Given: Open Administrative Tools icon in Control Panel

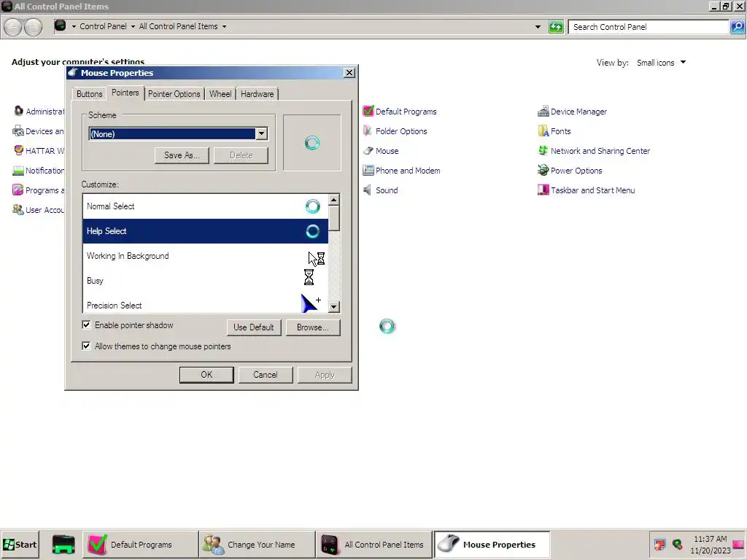Looking at the screenshot, I should coord(18,111).
